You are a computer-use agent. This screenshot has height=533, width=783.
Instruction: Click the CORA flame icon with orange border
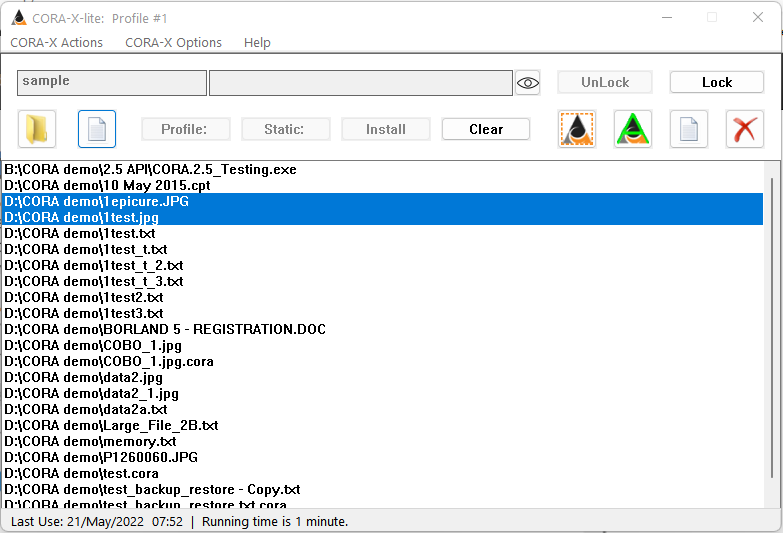pos(577,129)
